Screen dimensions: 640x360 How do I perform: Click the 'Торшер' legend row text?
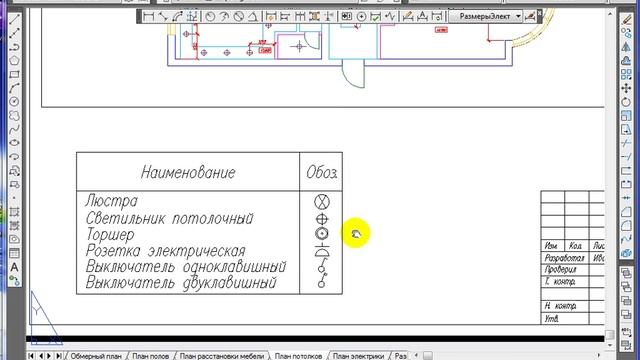click(110, 235)
